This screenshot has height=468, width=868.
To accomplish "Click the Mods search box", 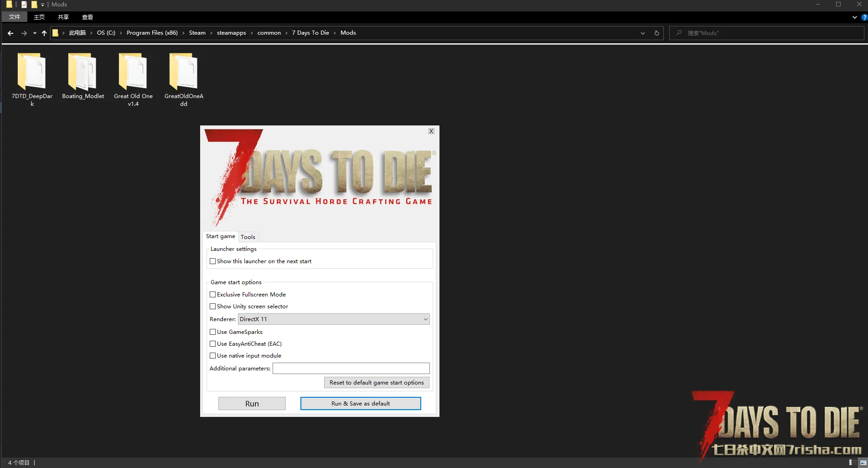I will click(x=766, y=33).
